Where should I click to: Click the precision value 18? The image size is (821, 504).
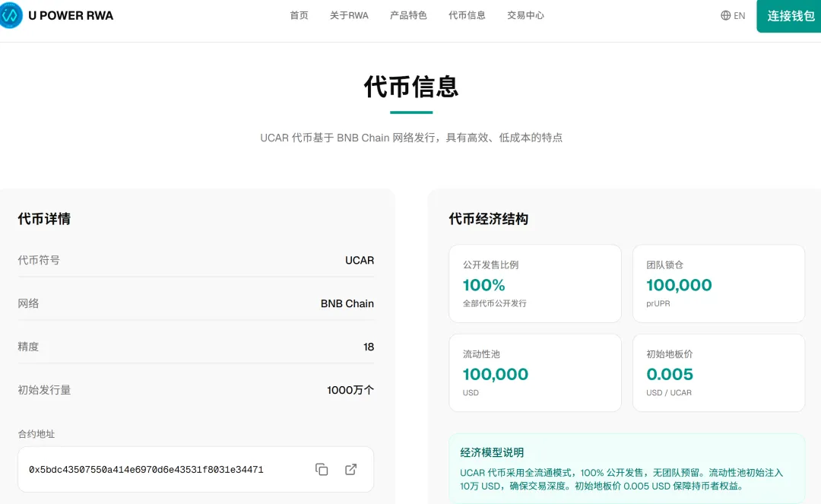click(x=369, y=347)
